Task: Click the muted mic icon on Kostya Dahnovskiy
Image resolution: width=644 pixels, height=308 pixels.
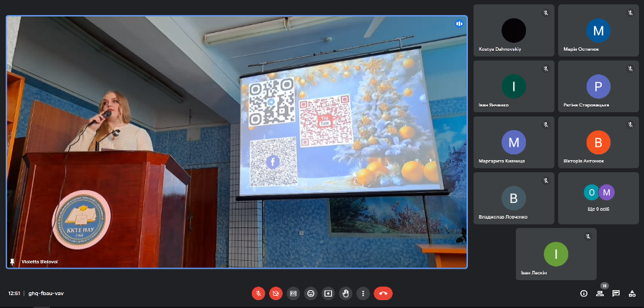Action: coord(545,13)
